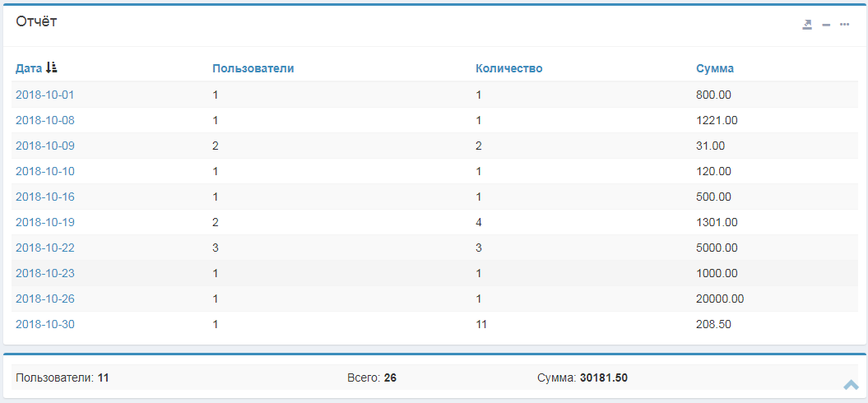Select the 2018-10-23 date link
Viewport: 868px width, 403px height.
click(x=45, y=273)
